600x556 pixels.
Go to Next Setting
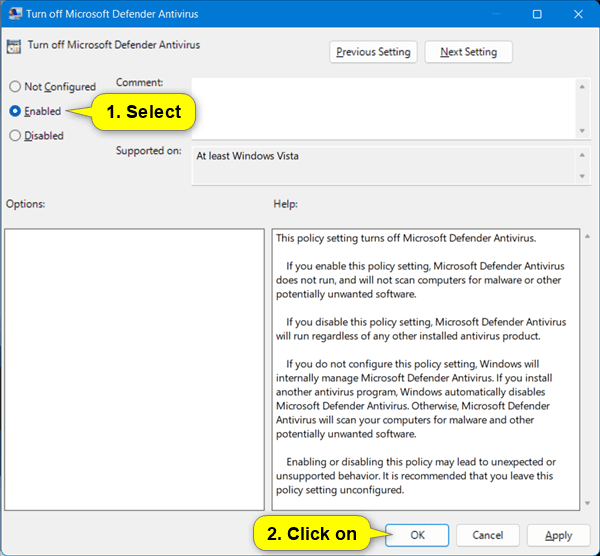(x=468, y=52)
